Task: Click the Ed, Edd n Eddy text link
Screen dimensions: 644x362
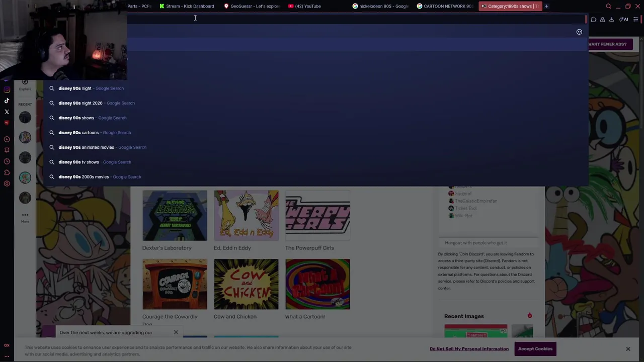Action: pos(232,248)
